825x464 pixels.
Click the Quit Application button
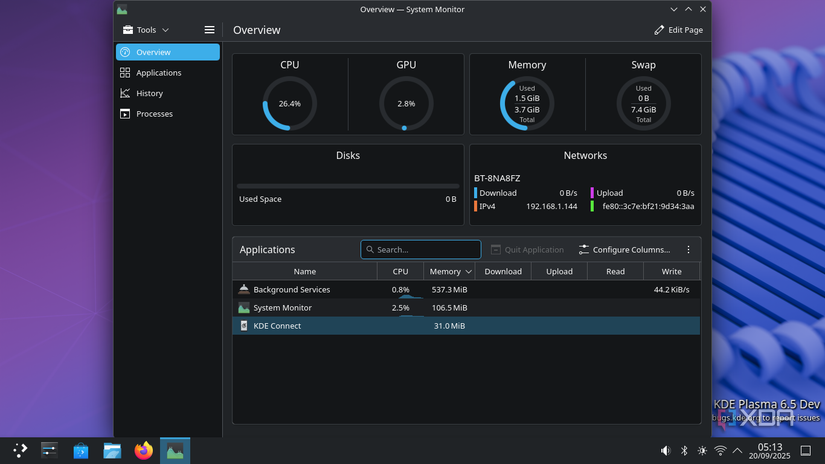[x=527, y=249]
